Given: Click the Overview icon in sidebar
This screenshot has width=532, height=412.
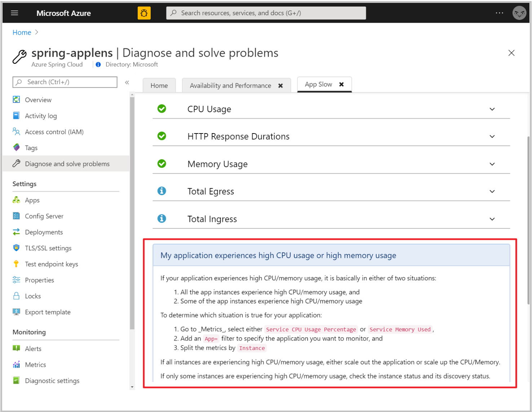Looking at the screenshot, I should click(16, 100).
